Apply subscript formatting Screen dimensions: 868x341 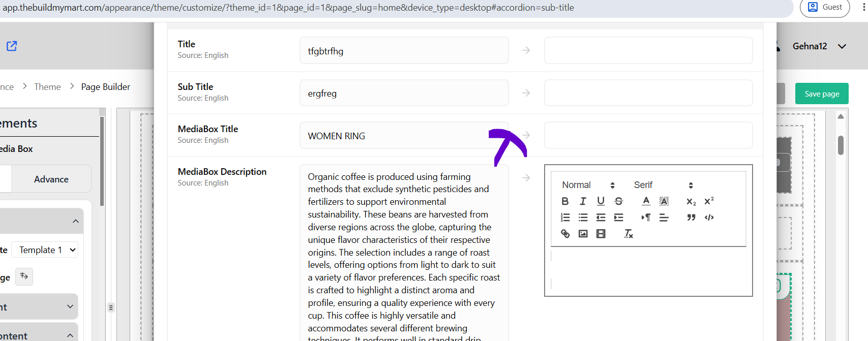point(691,201)
